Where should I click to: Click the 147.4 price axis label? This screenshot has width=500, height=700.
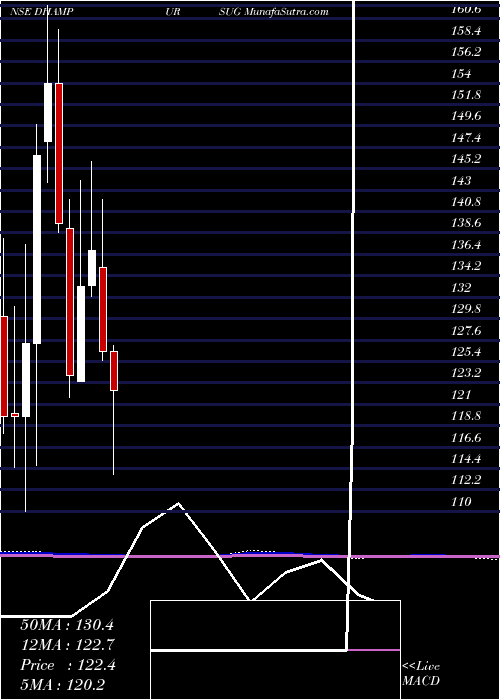(466, 138)
